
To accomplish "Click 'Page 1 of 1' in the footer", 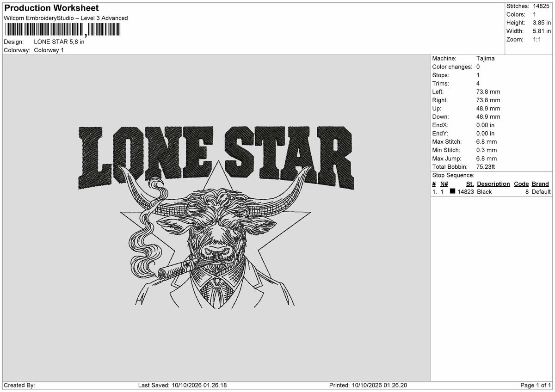I will tap(536, 385).
